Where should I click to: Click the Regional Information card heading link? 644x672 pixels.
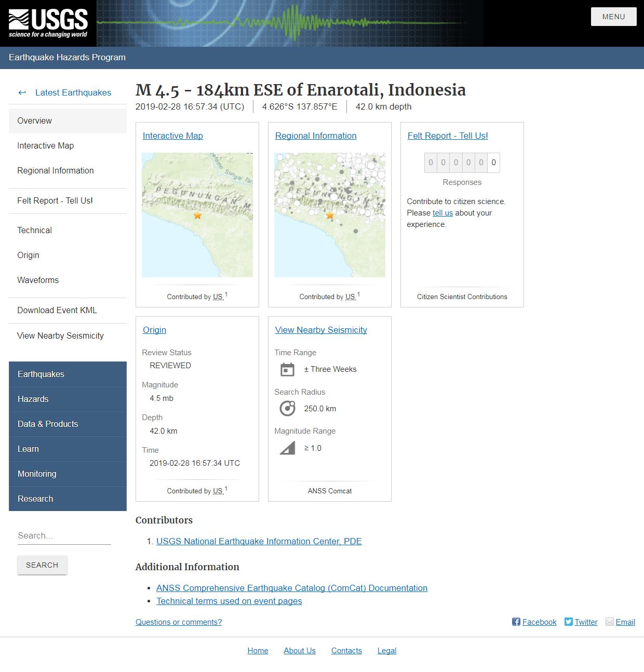(316, 136)
